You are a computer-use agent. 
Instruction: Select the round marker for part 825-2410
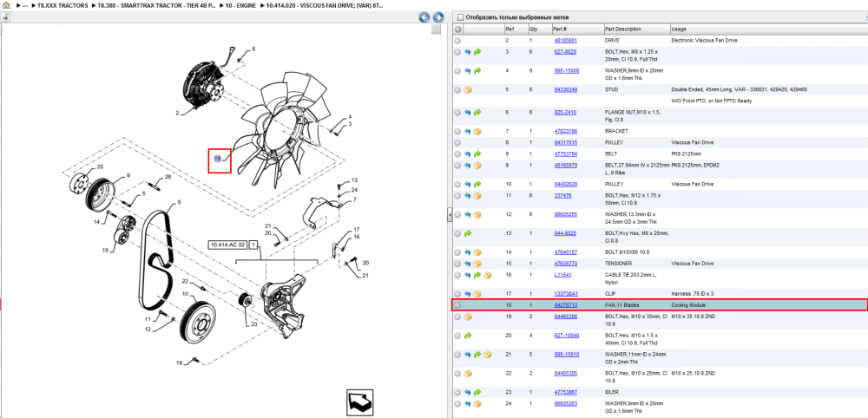[x=457, y=112]
